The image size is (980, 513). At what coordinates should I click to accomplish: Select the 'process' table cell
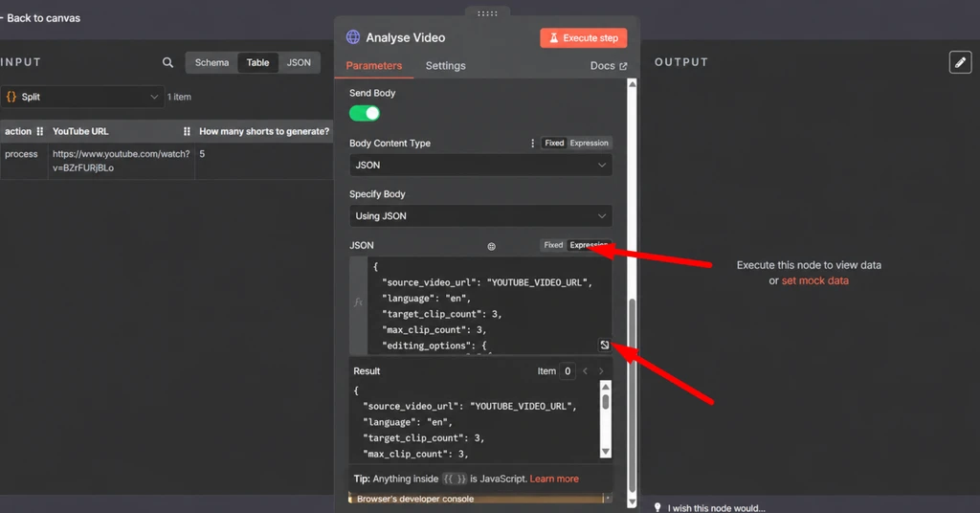[21, 154]
